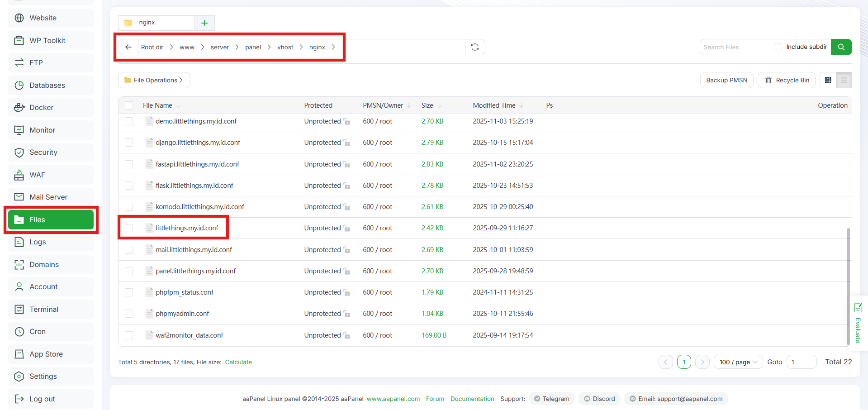Open littlethings.my.id.conf file
The height and width of the screenshot is (410, 868).
[187, 228]
